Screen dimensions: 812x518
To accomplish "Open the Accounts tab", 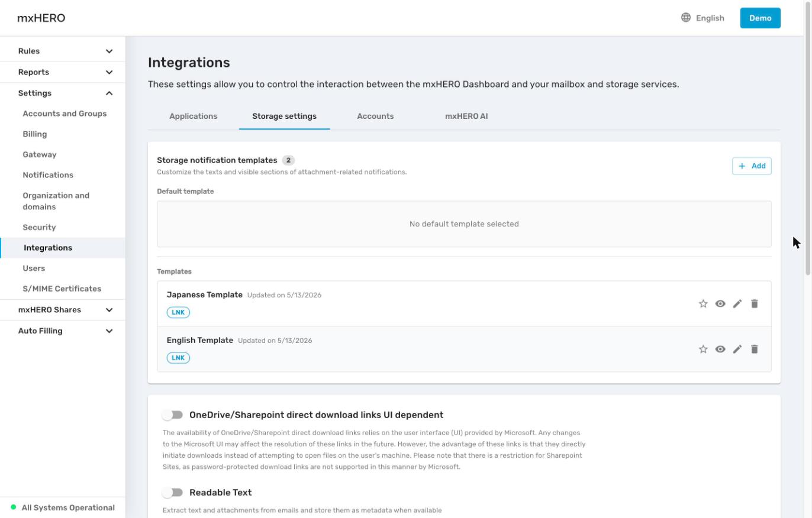I will tap(375, 116).
